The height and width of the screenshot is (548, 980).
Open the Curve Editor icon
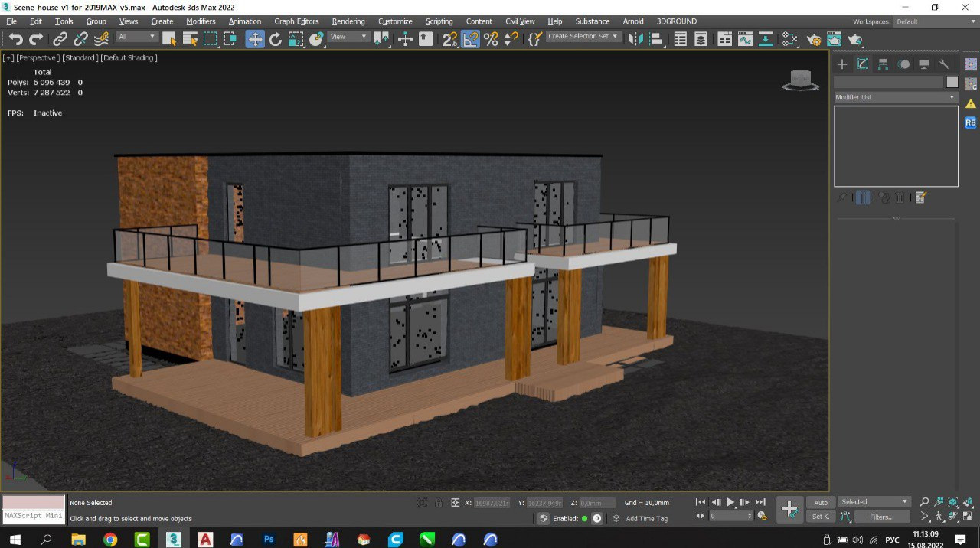(745, 39)
